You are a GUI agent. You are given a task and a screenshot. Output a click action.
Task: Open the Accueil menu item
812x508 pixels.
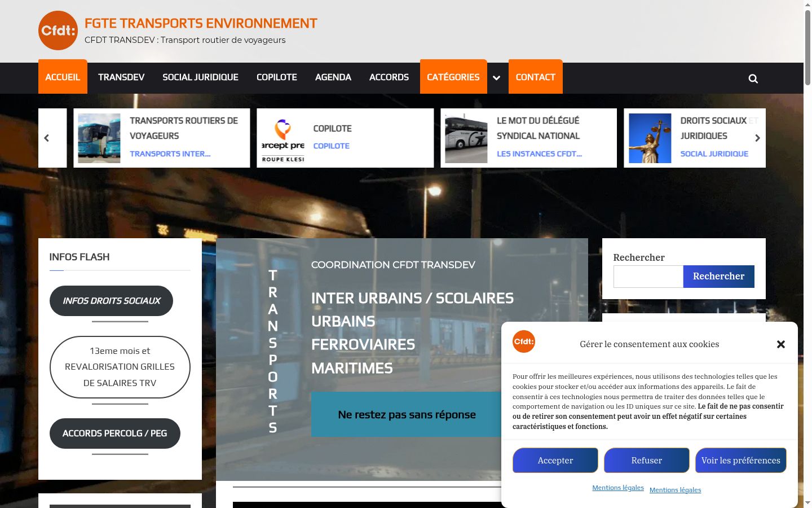point(63,77)
